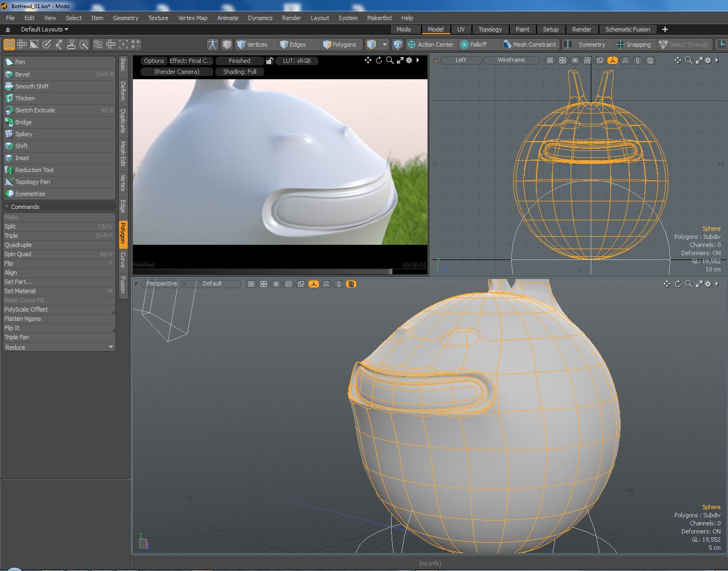This screenshot has width=728, height=571.
Task: Select the Pen tool
Action: 20,62
